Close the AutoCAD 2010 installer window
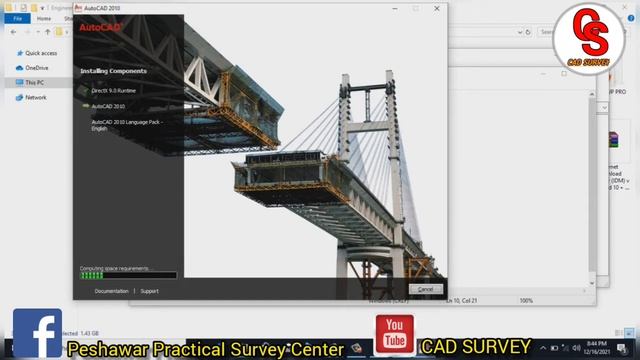The image size is (640, 360). 437,8
